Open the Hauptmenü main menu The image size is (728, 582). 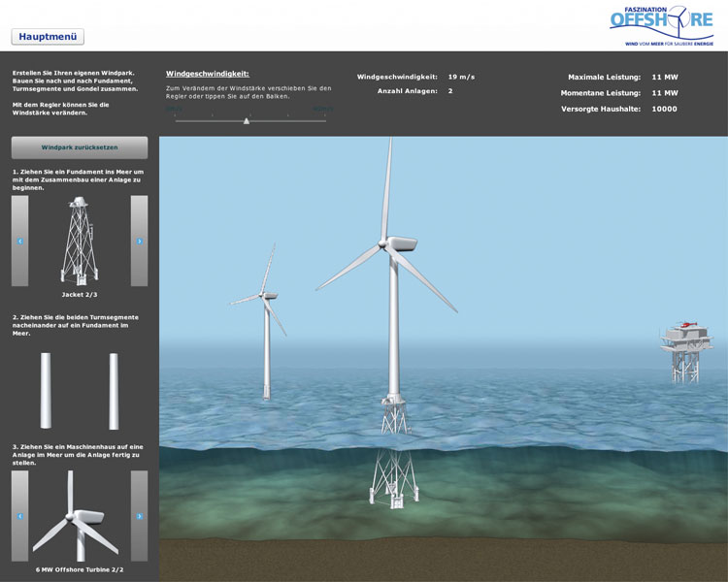click(x=48, y=37)
